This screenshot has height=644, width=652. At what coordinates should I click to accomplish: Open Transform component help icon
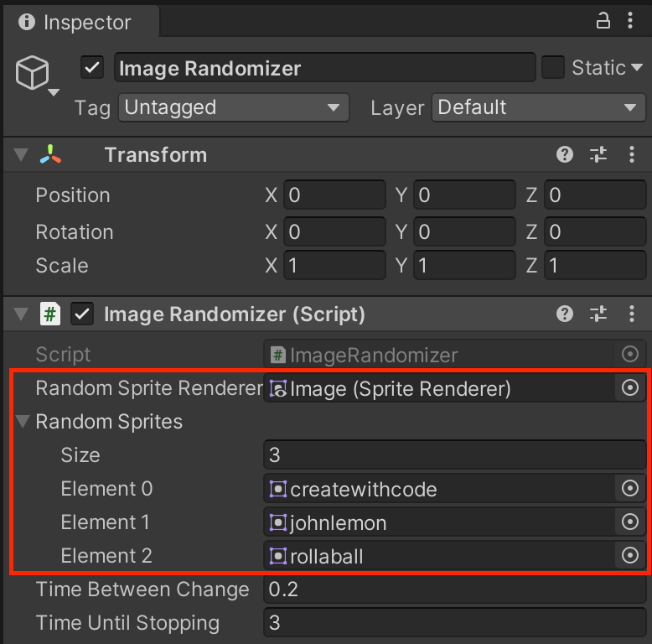point(565,154)
